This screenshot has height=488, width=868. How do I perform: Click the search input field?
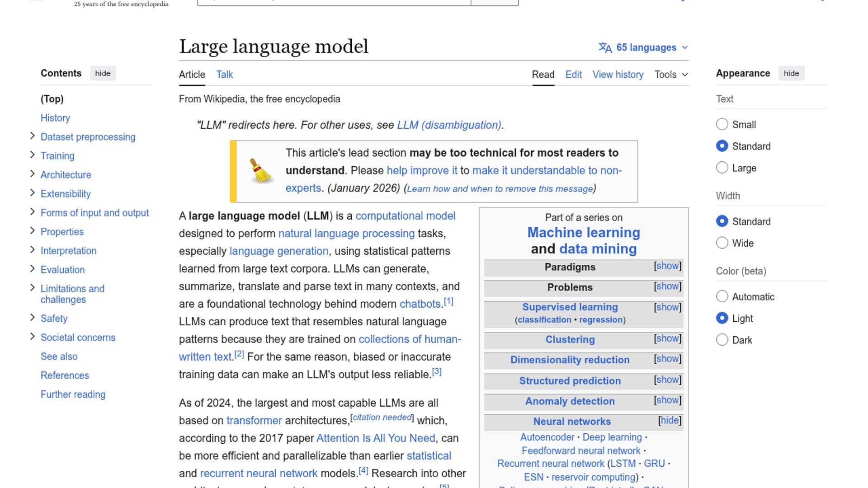coord(334,2)
